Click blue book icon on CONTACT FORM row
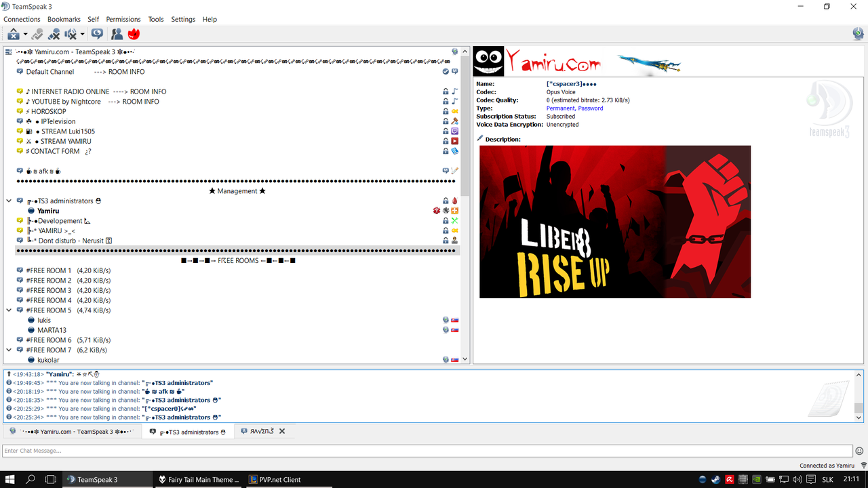The width and height of the screenshot is (868, 488). 455,151
